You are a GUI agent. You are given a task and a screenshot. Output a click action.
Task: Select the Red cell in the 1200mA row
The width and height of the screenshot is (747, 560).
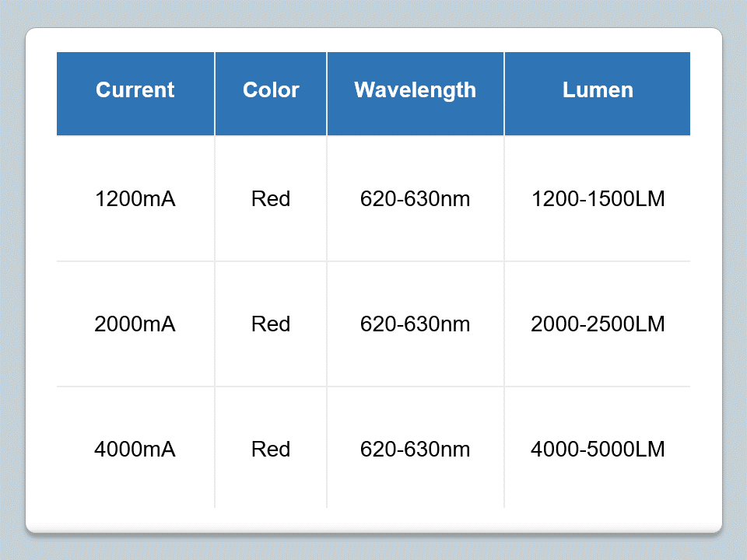coord(271,199)
